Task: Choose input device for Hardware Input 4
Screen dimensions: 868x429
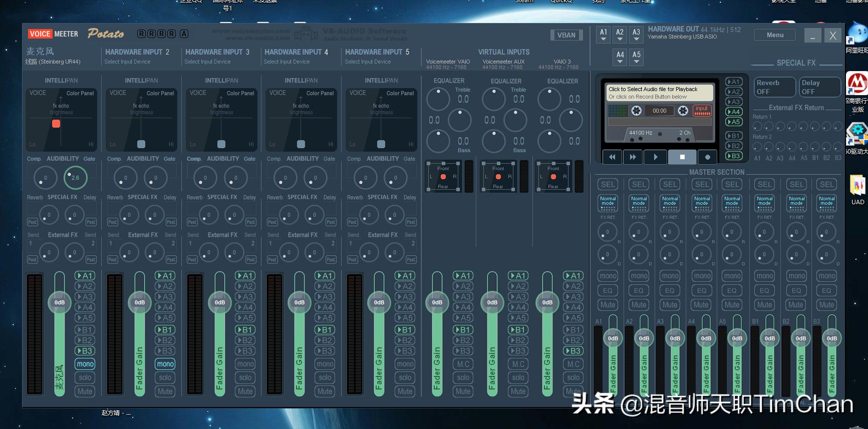Action: click(x=286, y=62)
